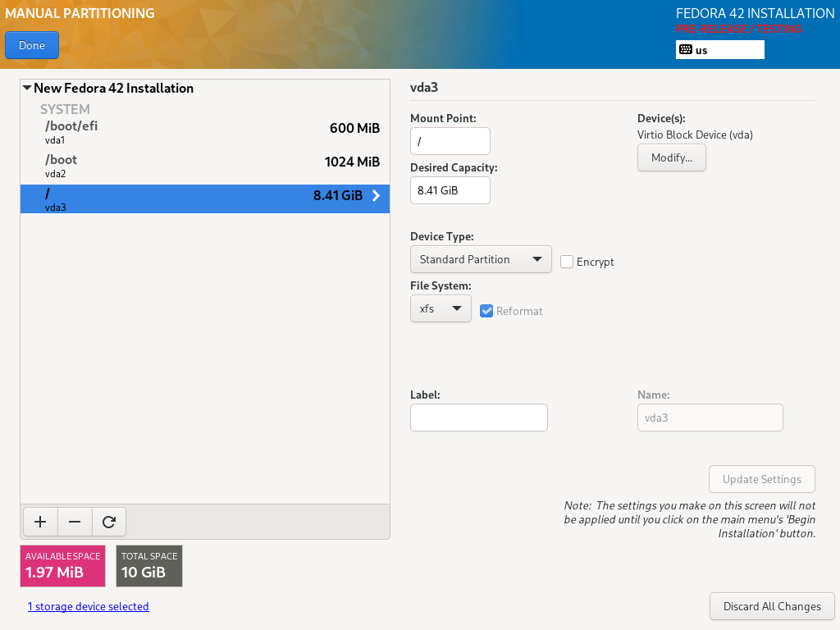Toggle the Encrypt checkbox
Screen dimensions: 840x630
tap(567, 262)
